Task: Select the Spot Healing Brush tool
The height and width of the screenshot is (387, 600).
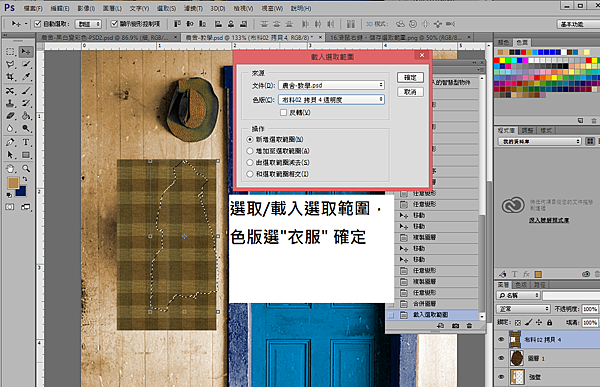Action: [10, 91]
